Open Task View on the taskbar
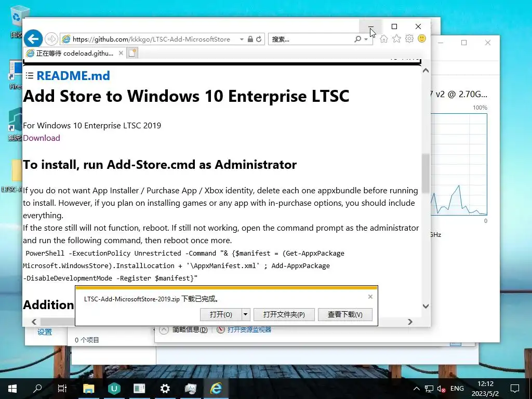Image resolution: width=532 pixels, height=399 pixels. [62, 389]
